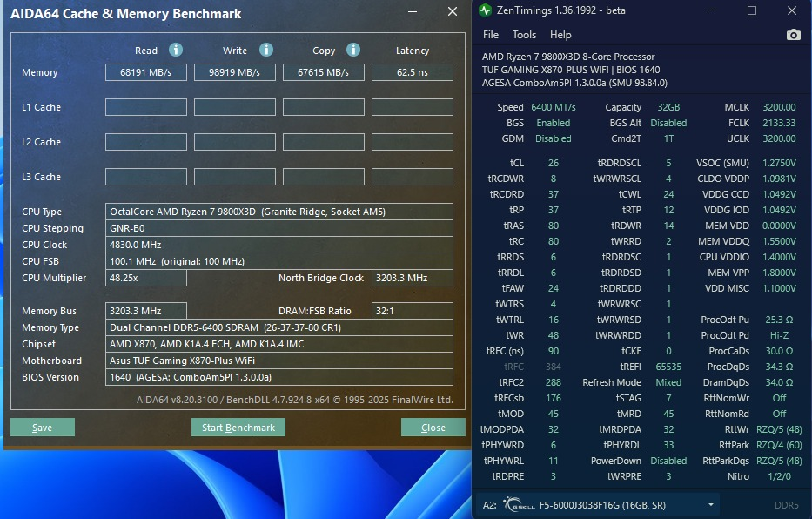This screenshot has width=812, height=519.
Task: Open the Help menu in ZenTimings
Action: [x=560, y=35]
